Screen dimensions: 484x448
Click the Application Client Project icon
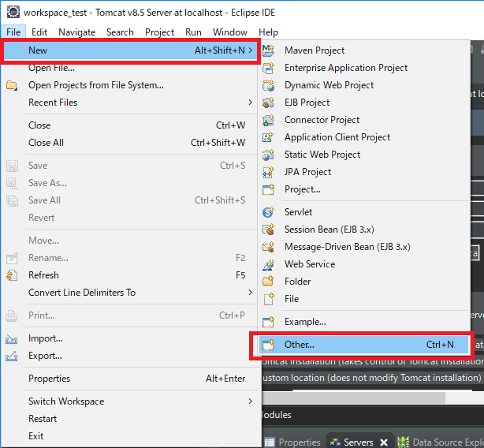(x=268, y=137)
